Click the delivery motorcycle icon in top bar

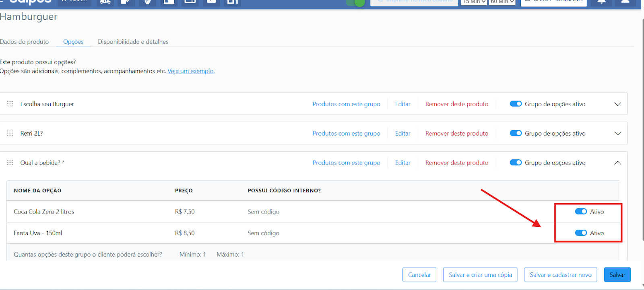point(105,2)
